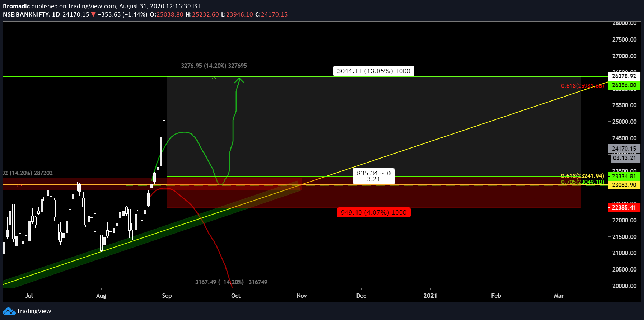Select the green 23334.81 price label

tap(624, 176)
